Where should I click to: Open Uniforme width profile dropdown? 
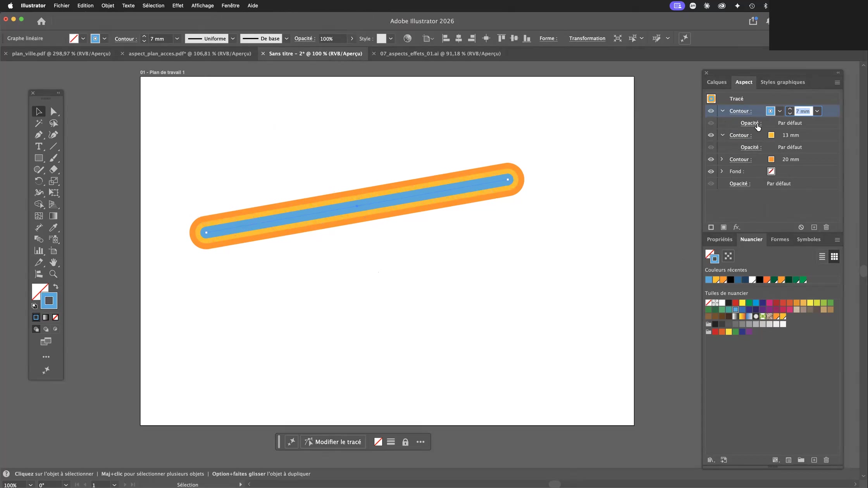point(233,38)
